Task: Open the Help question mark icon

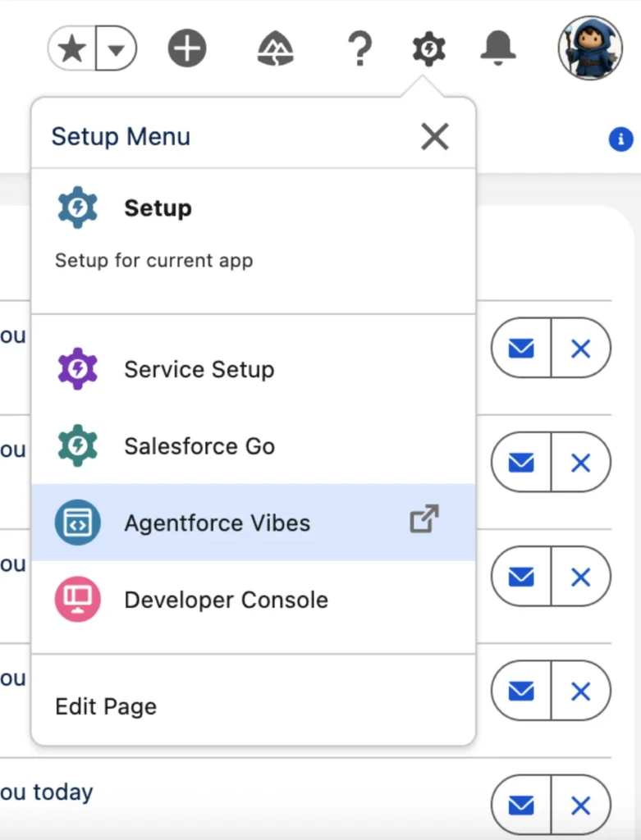Action: (x=359, y=50)
